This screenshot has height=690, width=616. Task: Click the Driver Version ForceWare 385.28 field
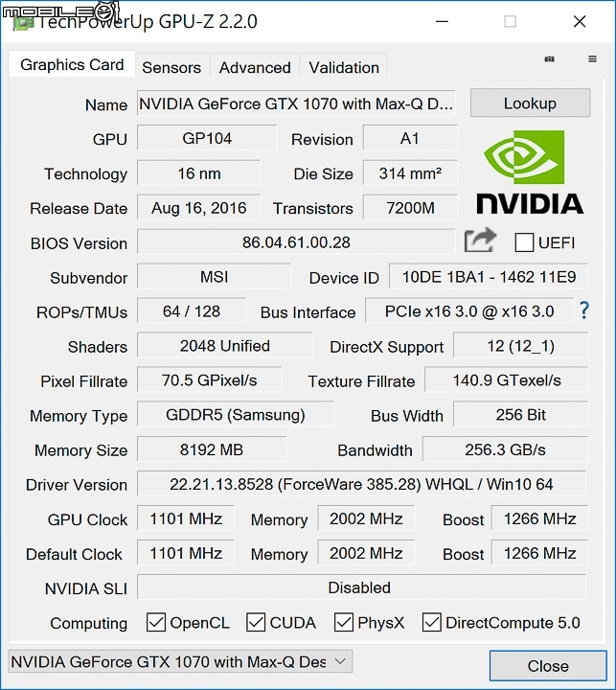[x=362, y=484]
